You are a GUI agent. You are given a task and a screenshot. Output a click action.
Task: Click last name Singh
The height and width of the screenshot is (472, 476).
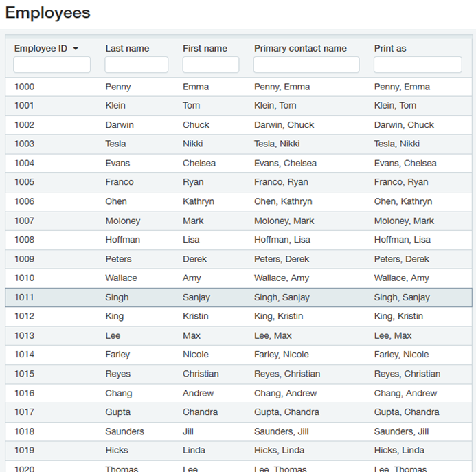pyautogui.click(x=117, y=297)
